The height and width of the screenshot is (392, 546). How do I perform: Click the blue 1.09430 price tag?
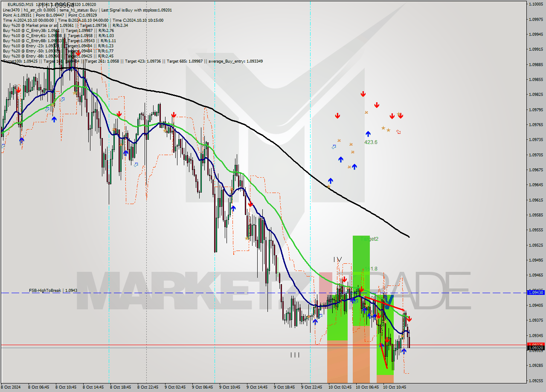click(536, 293)
